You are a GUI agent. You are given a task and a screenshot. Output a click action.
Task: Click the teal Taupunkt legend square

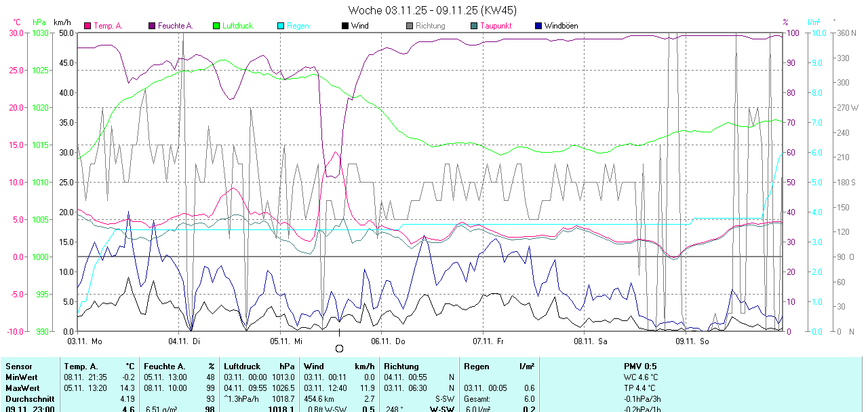click(474, 26)
